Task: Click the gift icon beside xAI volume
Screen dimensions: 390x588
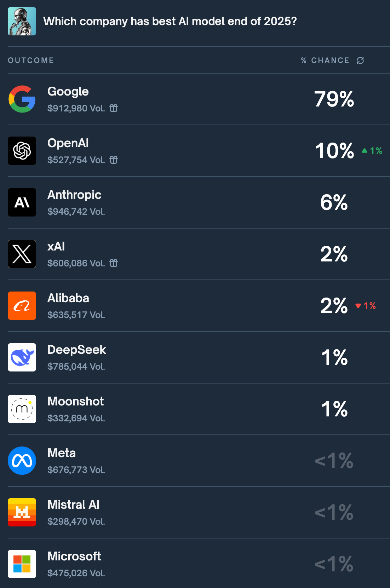Action: click(114, 263)
